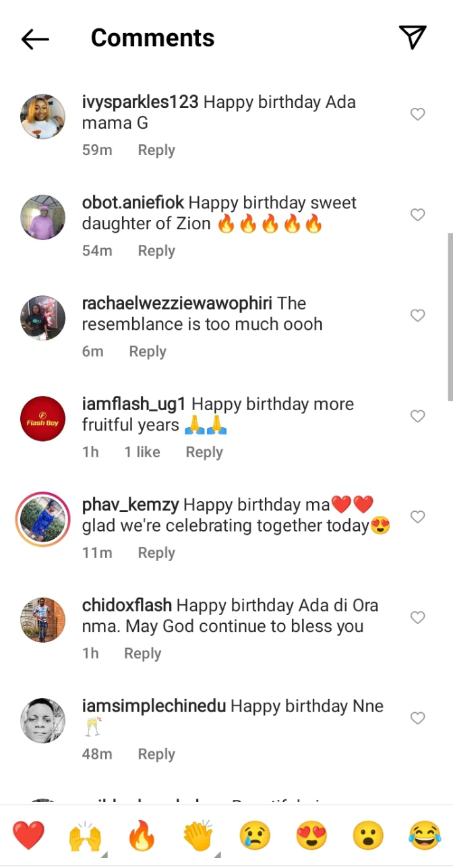View the '1 like' on iamflash_ug1's comment
453x868 pixels.
142,452
